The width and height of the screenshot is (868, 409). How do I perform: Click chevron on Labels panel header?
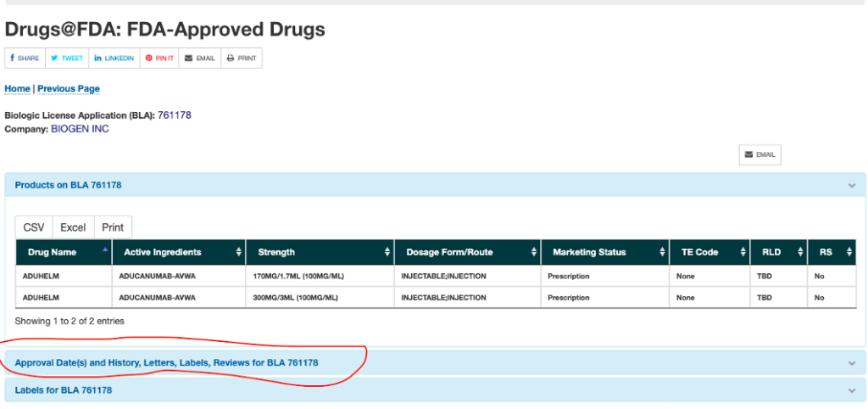click(x=852, y=390)
